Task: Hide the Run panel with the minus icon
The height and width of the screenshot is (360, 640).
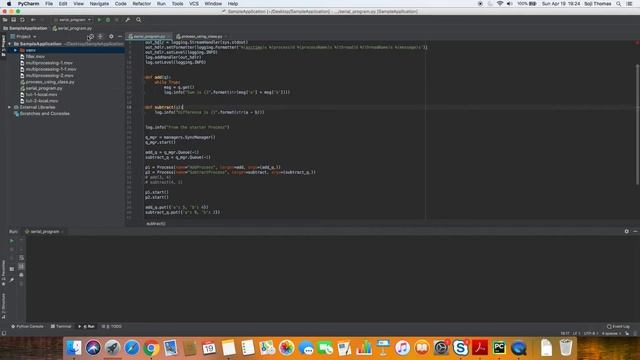Action: [635, 231]
